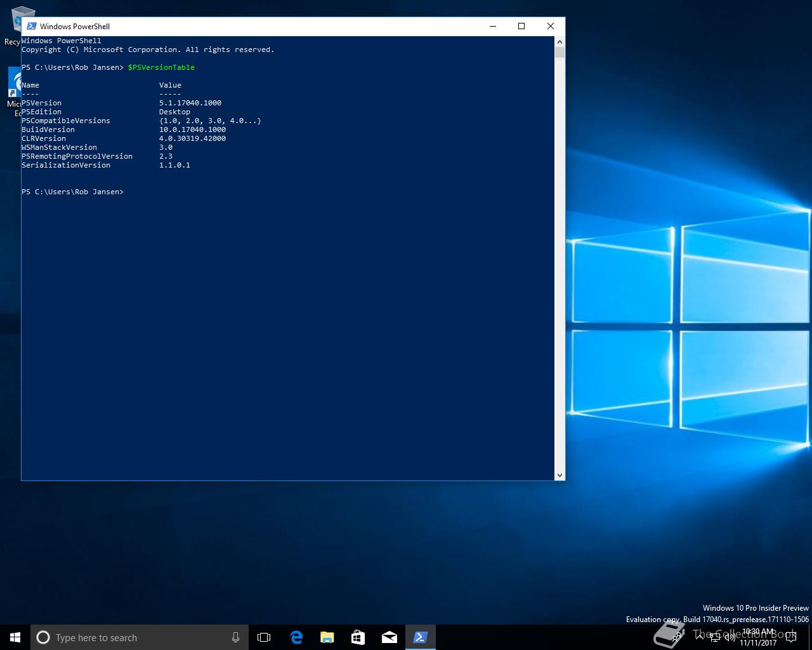Viewport: 812px width, 650px height.
Task: Close the Windows PowerShell window
Action: (x=550, y=26)
